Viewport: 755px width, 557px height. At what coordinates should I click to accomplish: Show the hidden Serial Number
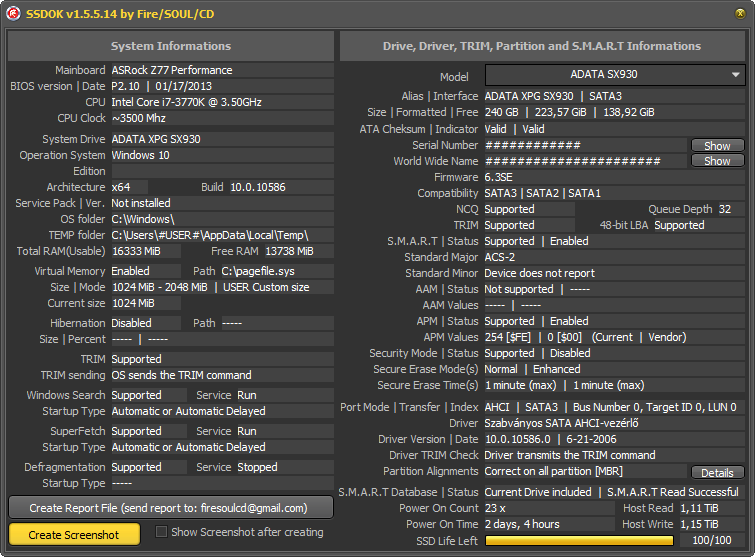(717, 145)
